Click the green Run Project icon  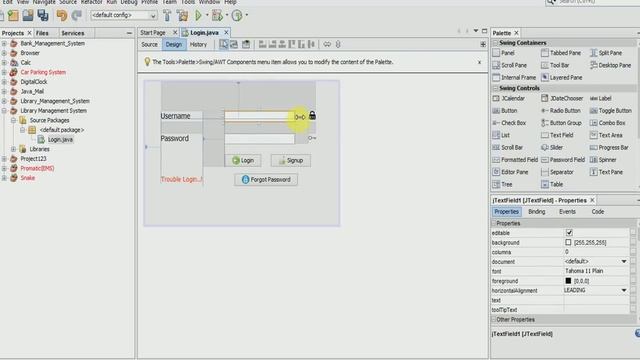point(198,16)
